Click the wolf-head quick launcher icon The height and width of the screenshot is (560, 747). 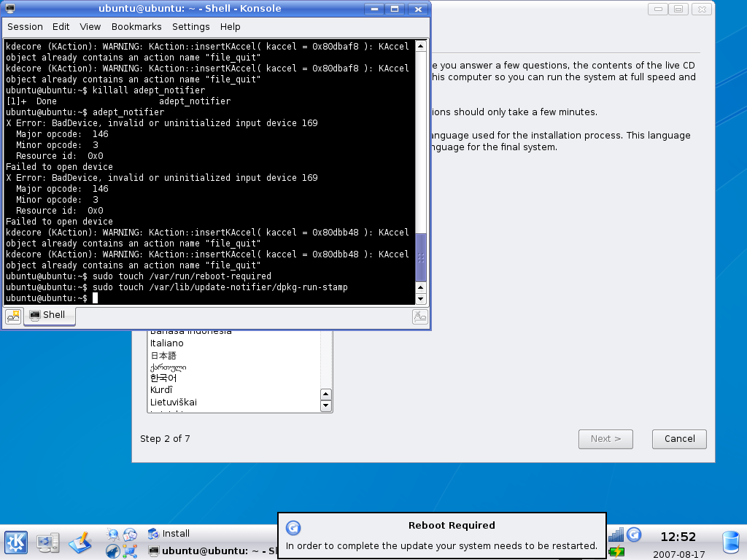(113, 551)
